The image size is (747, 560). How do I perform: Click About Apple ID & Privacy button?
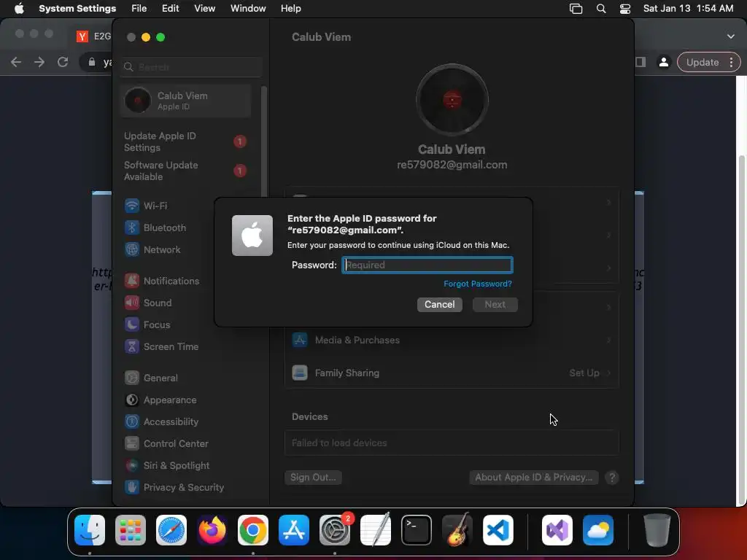coord(533,477)
